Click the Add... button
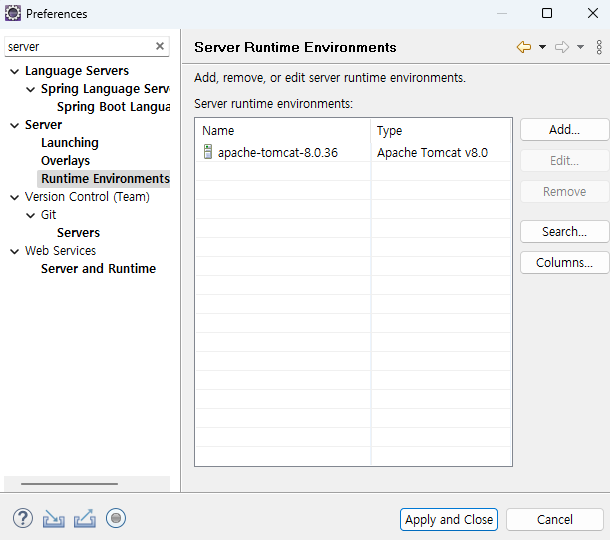The width and height of the screenshot is (610, 540). point(564,130)
